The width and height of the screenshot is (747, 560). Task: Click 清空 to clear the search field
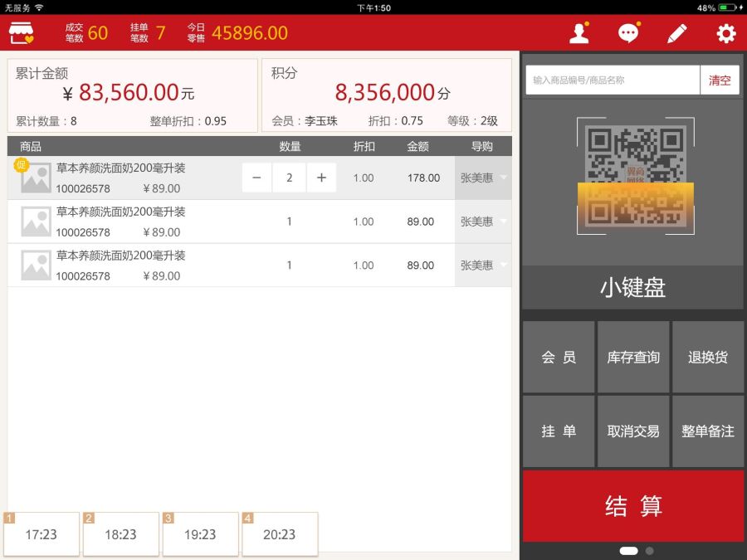click(x=720, y=80)
